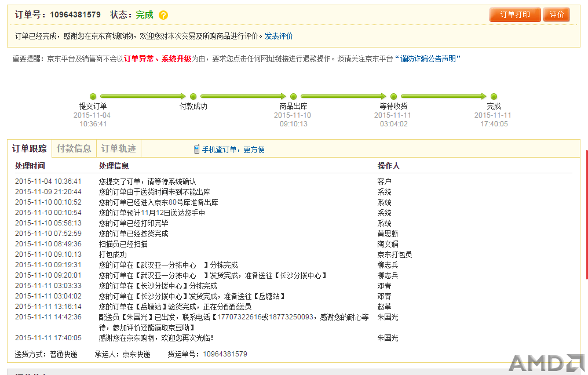Click the 提交订单 progress step dot
Viewport: 588px width, 375px height.
[93, 96]
